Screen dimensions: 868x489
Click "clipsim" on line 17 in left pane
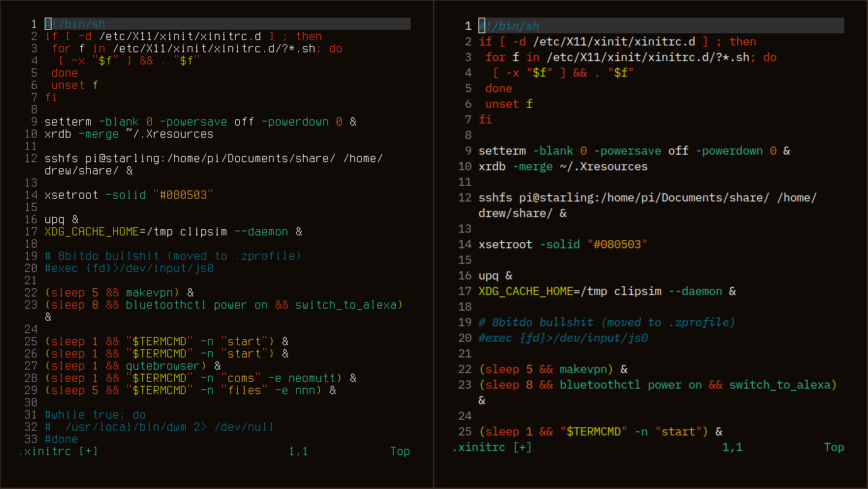pyautogui.click(x=203, y=232)
